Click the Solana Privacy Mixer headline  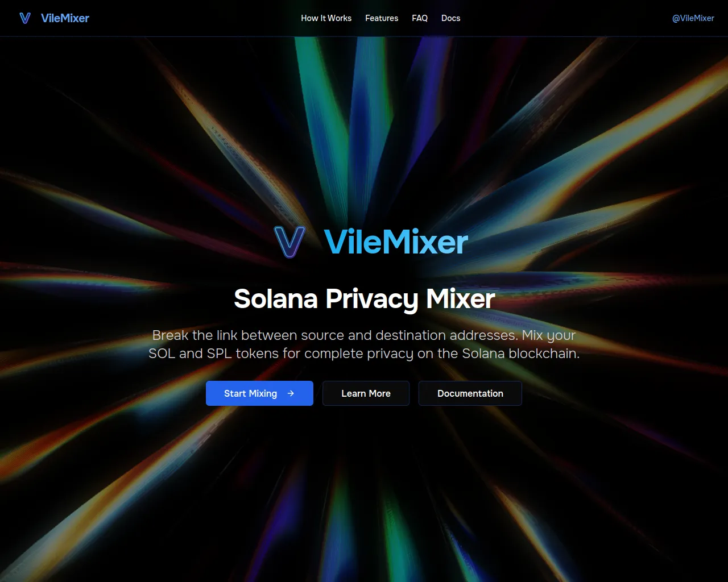364,299
